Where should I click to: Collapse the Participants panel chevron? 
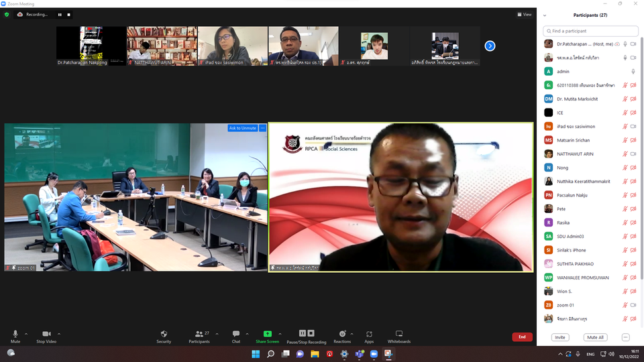point(544,15)
